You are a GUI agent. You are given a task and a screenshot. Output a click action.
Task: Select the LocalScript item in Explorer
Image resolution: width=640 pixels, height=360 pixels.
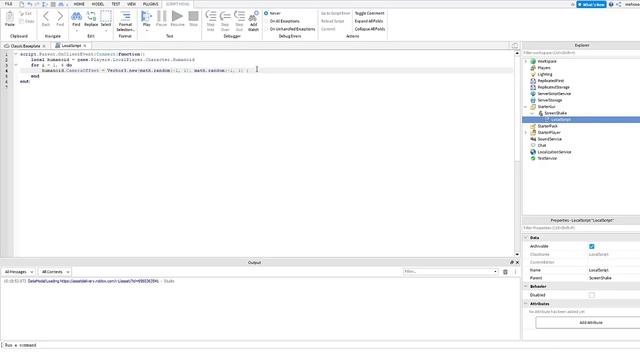click(560, 120)
